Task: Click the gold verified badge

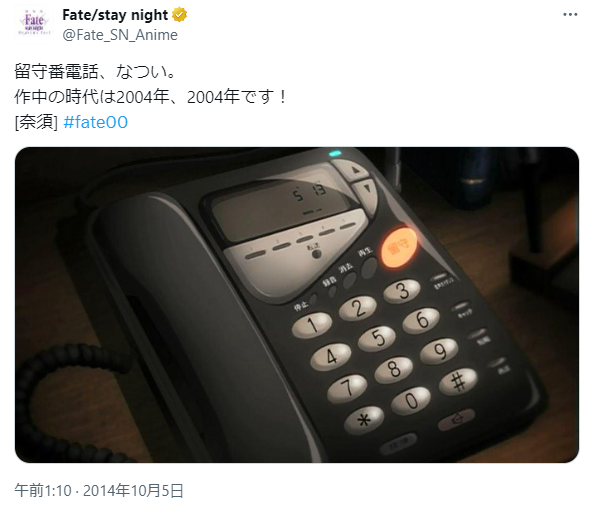Action: 179,15
